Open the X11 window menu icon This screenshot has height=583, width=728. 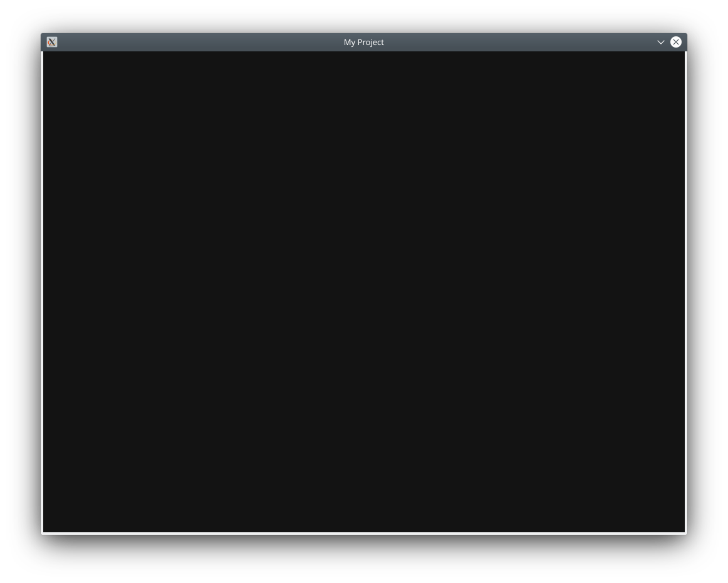(52, 42)
